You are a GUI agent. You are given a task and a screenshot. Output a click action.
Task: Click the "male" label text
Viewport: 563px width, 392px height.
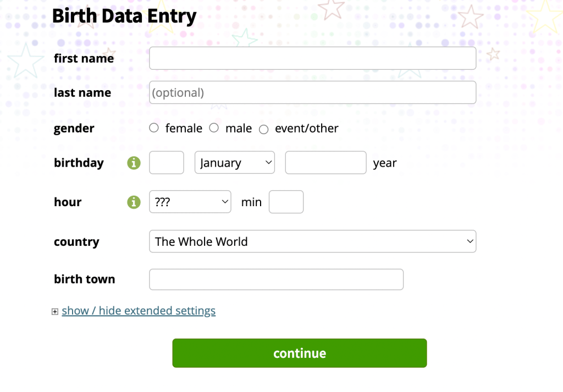click(x=239, y=128)
